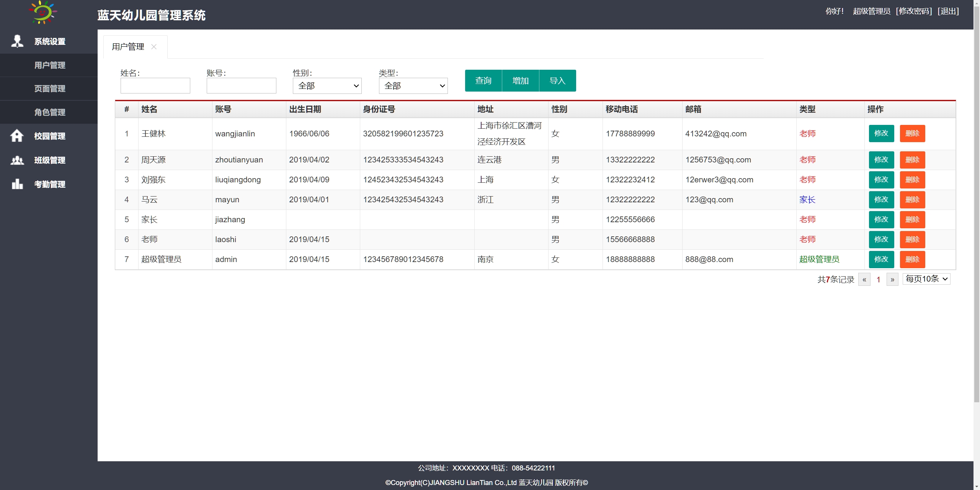Screen dimensions: 980x490
Task: Click the colorful sun logo icon
Action: tap(43, 12)
